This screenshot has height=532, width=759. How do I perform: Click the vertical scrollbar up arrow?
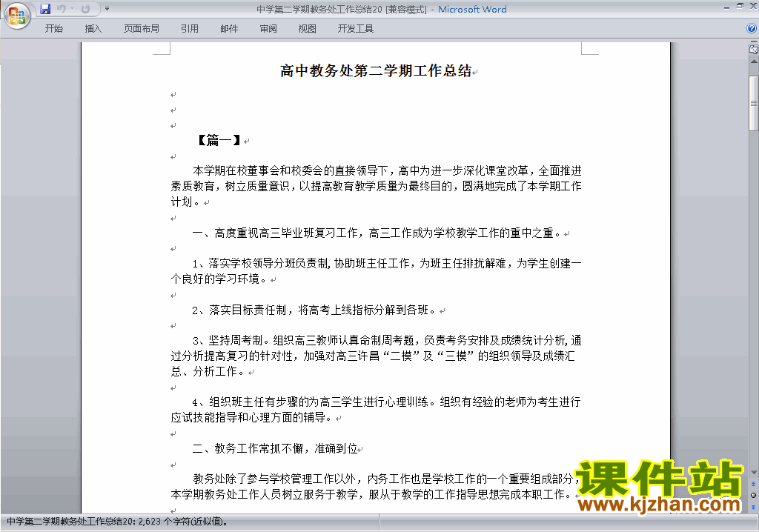coord(754,62)
